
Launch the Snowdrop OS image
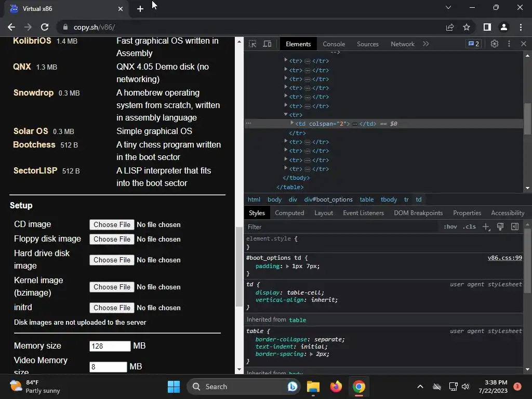(x=33, y=92)
